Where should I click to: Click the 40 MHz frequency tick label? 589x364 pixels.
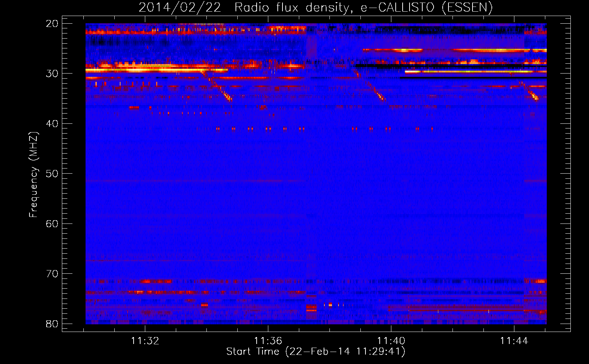pos(52,124)
